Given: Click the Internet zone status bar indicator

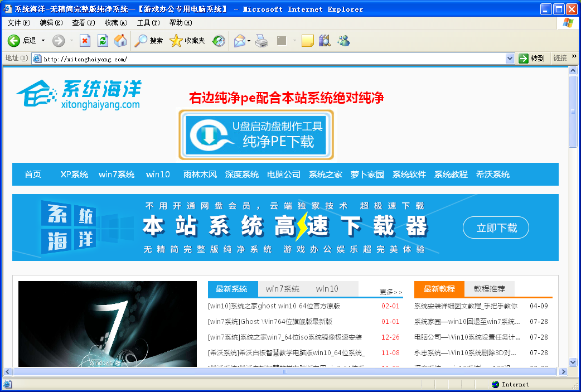Looking at the screenshot, I should [x=511, y=384].
